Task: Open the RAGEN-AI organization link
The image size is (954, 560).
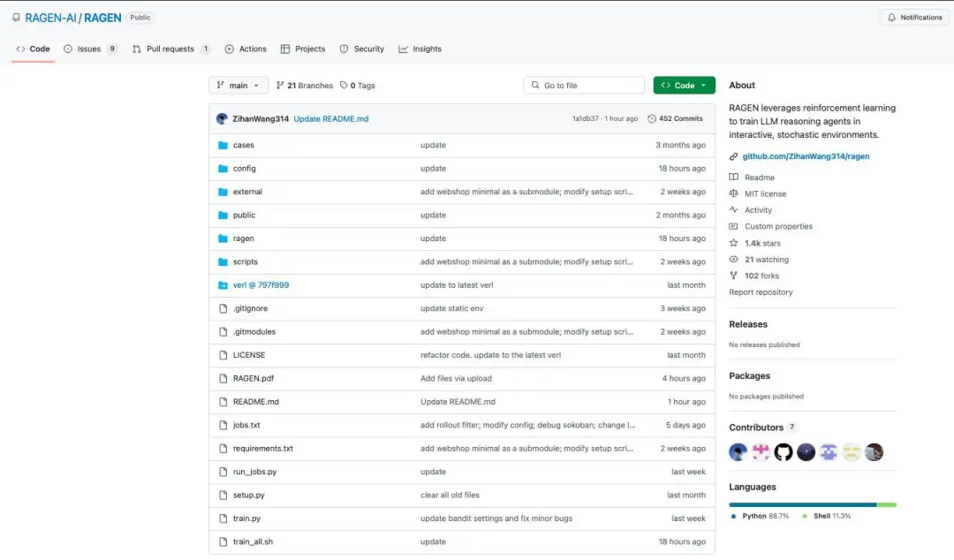Action: click(50, 18)
